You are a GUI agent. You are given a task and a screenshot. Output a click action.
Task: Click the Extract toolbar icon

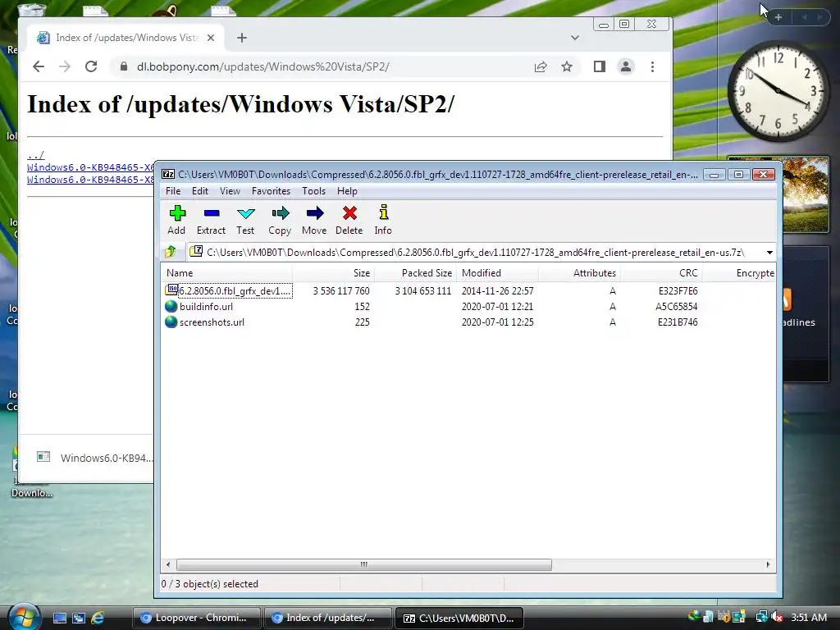[x=211, y=220]
